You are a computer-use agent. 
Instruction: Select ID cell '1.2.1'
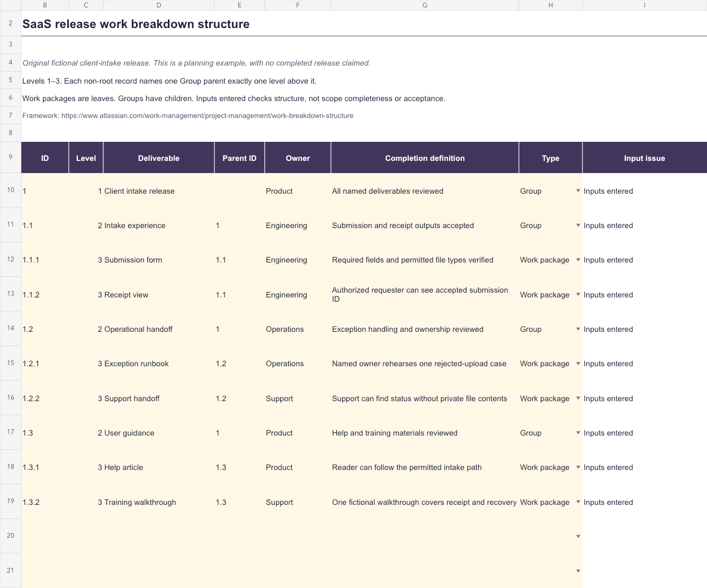click(x=45, y=364)
